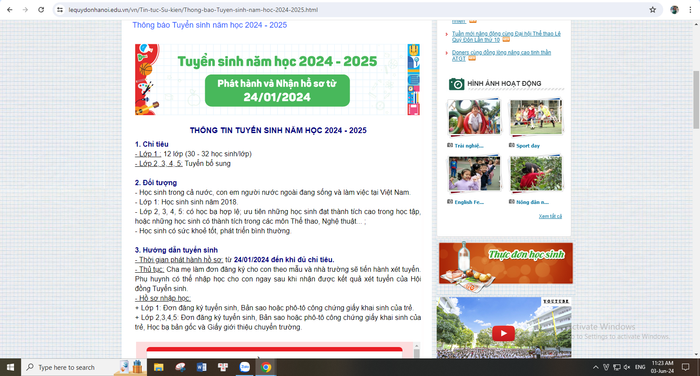Image resolution: width=700 pixels, height=376 pixels.
Task: Open the network status icon
Action: point(617,367)
